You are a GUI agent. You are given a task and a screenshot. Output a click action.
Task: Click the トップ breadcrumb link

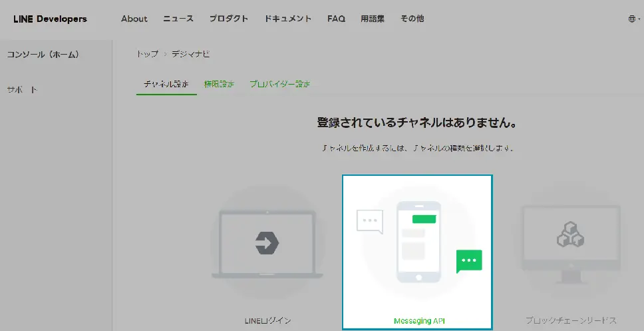click(148, 54)
